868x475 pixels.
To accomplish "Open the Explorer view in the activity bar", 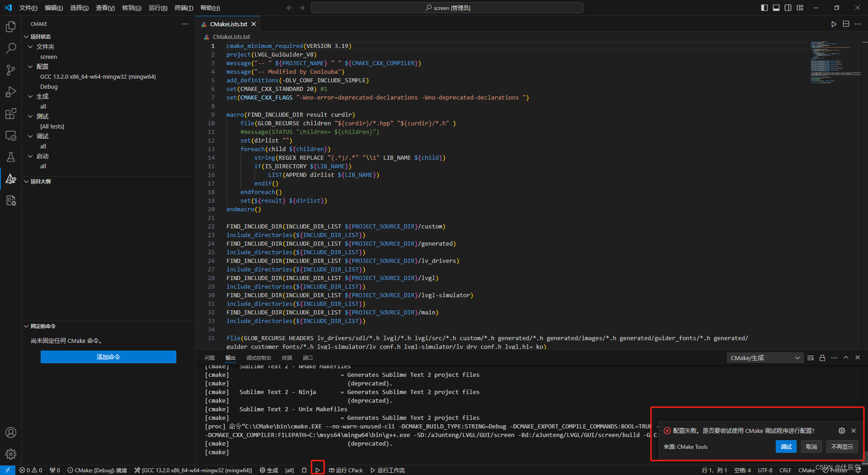I will 11,27.
